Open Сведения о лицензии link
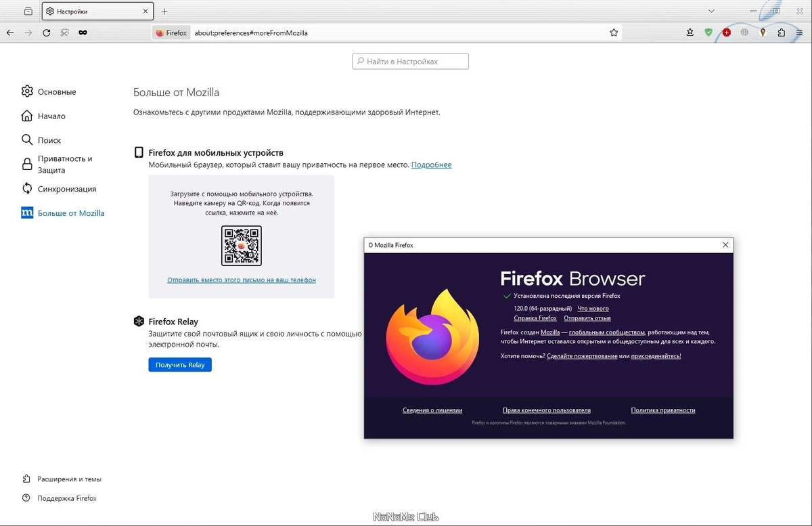The width and height of the screenshot is (812, 526). point(432,410)
